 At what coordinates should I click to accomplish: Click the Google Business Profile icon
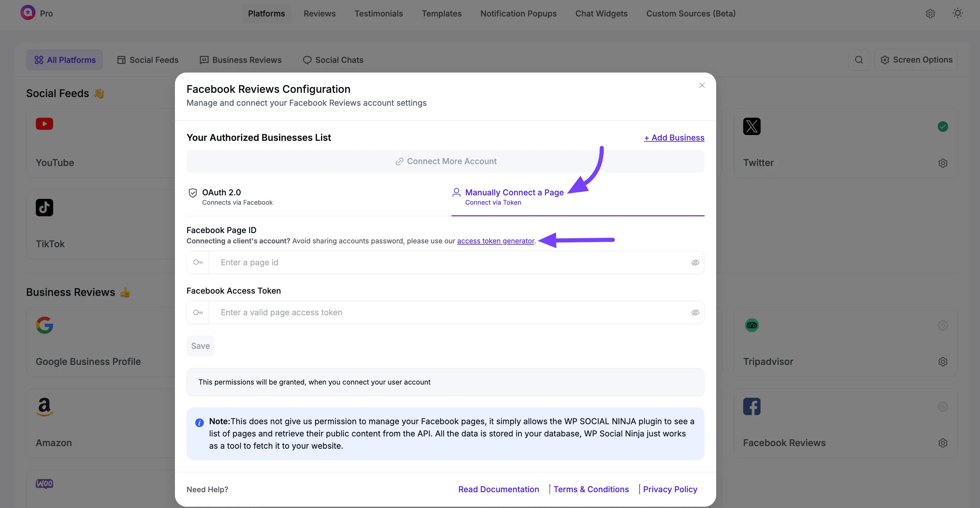(44, 325)
